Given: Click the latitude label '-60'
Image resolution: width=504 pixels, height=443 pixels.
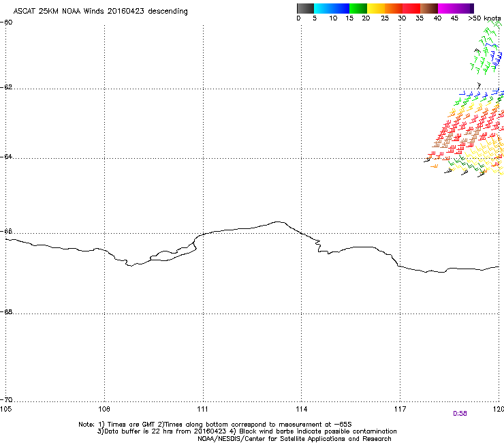Looking at the screenshot, I should coord(6,22).
